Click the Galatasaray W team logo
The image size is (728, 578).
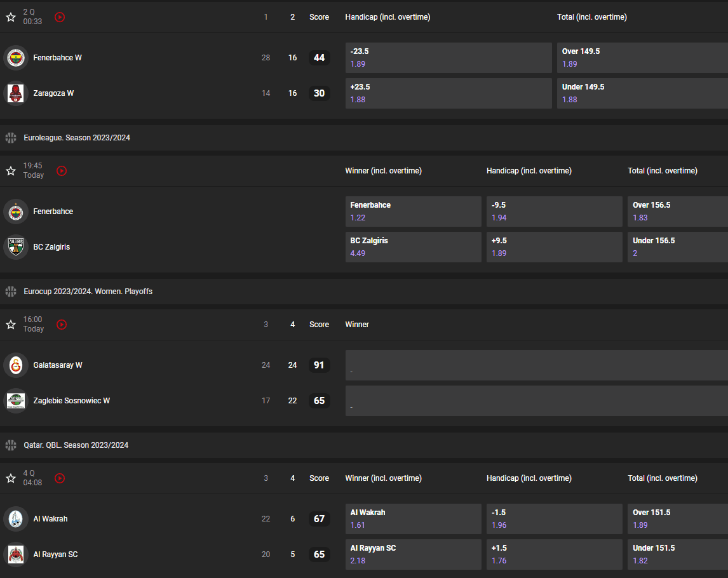(x=16, y=365)
